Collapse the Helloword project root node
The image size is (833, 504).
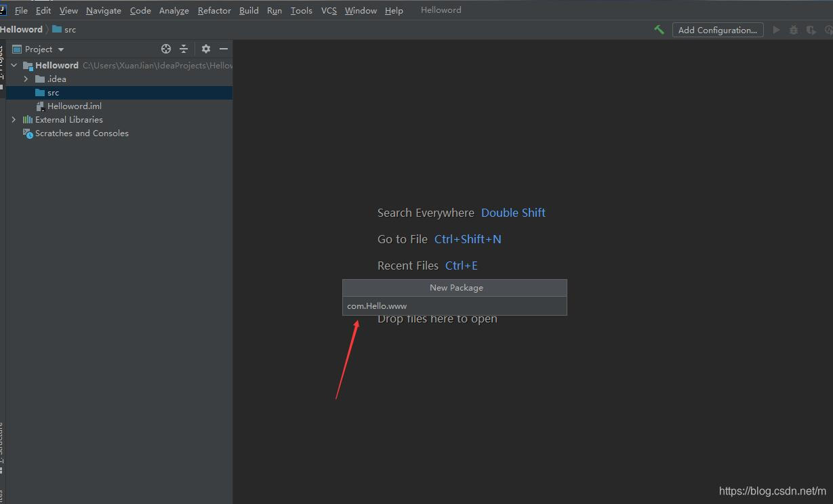coord(14,65)
